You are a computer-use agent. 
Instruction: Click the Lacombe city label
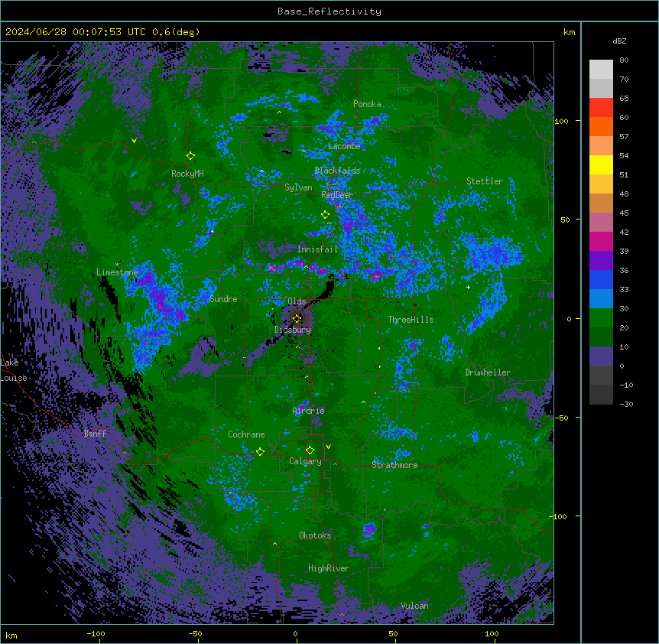[x=344, y=146]
